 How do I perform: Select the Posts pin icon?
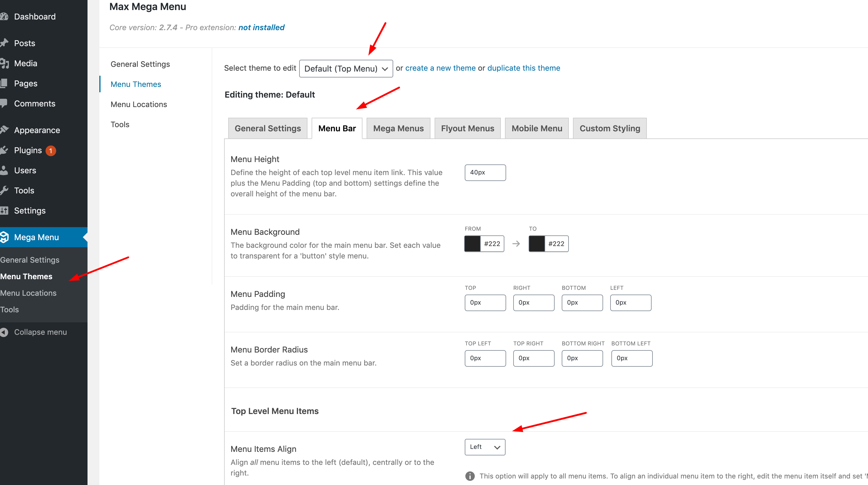point(5,43)
